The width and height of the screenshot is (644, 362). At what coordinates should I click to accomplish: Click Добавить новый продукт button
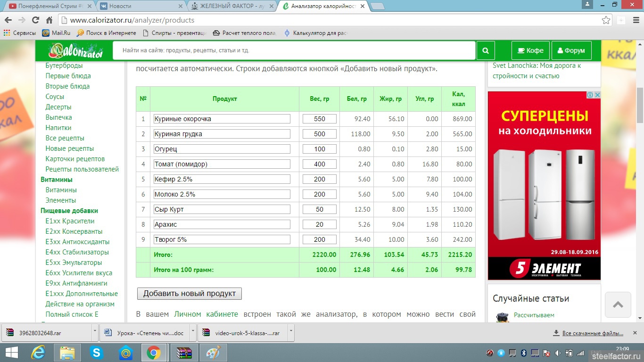(190, 293)
